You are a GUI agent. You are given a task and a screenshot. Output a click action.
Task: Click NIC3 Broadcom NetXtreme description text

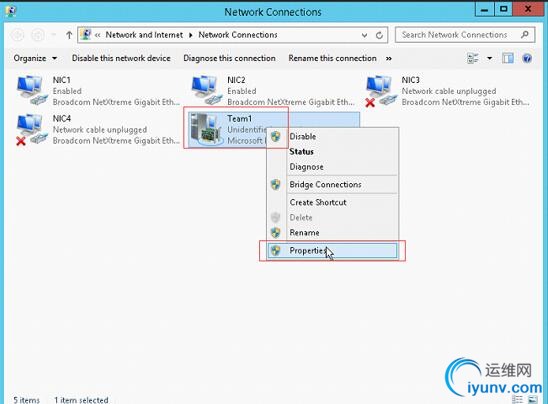tap(466, 102)
